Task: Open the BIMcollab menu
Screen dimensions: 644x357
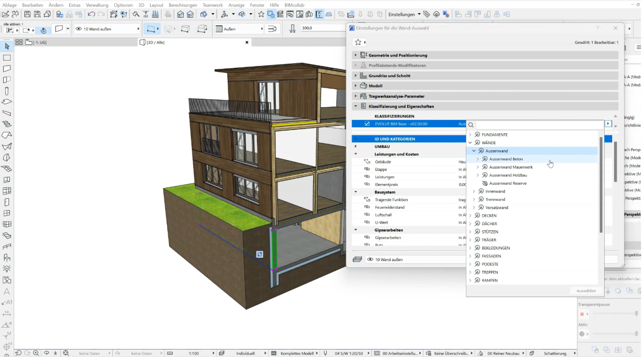Action: point(294,5)
